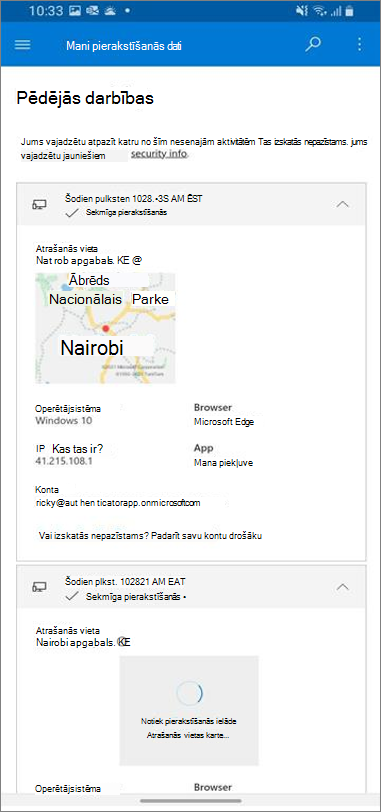Click the 'Windows 10' operating system value

click(x=64, y=420)
